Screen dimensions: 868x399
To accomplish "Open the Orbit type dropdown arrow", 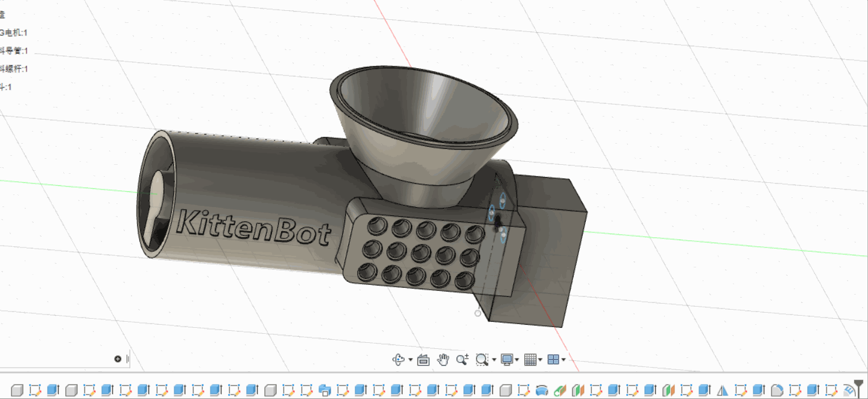I will point(411,360).
